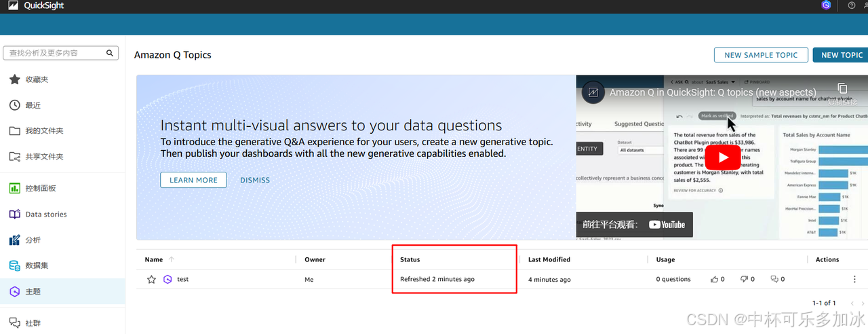Screen dimensions: 868x334
Task: Sort by Name column arrow
Action: (171, 259)
